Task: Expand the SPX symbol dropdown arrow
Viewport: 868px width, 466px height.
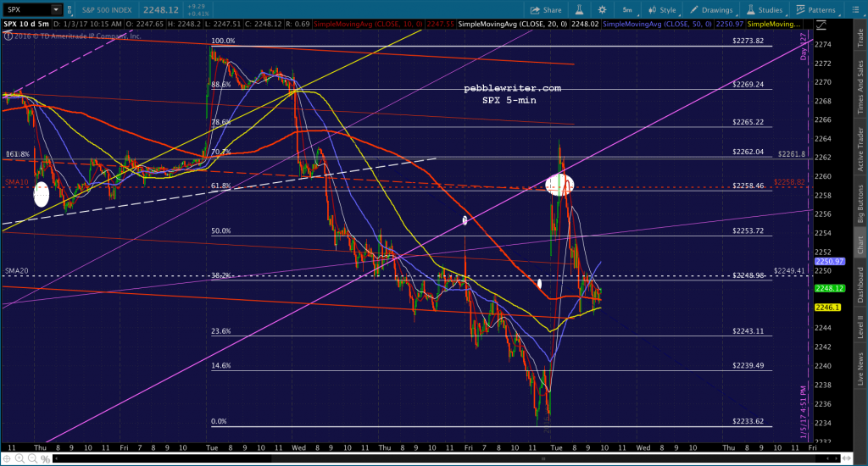Action: click(56, 9)
